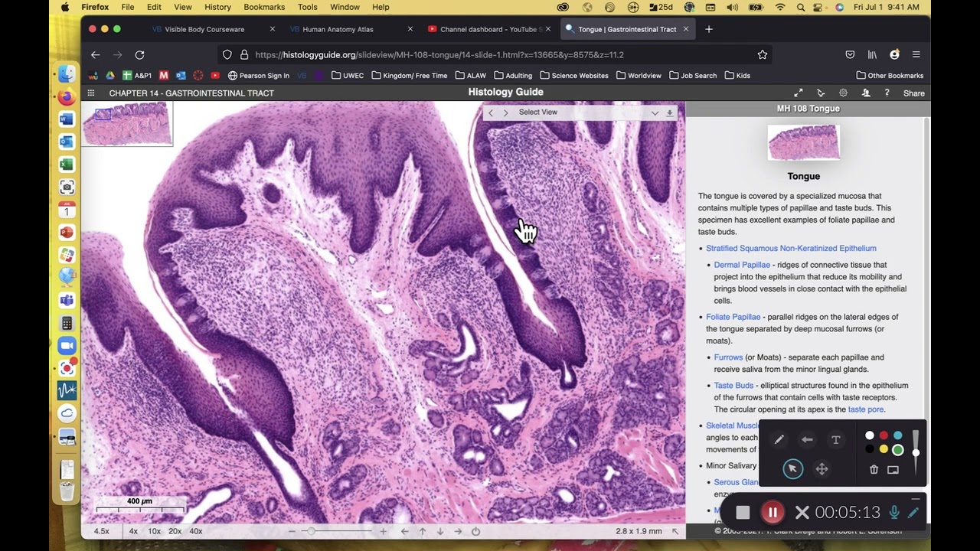
Task: Open the Bookmarks menu in menu bar
Action: click(263, 7)
